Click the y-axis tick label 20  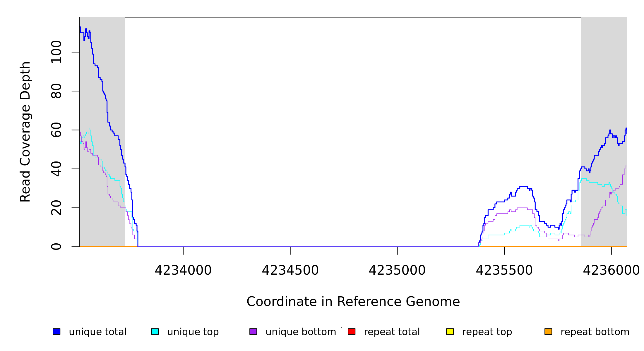[x=56, y=208]
